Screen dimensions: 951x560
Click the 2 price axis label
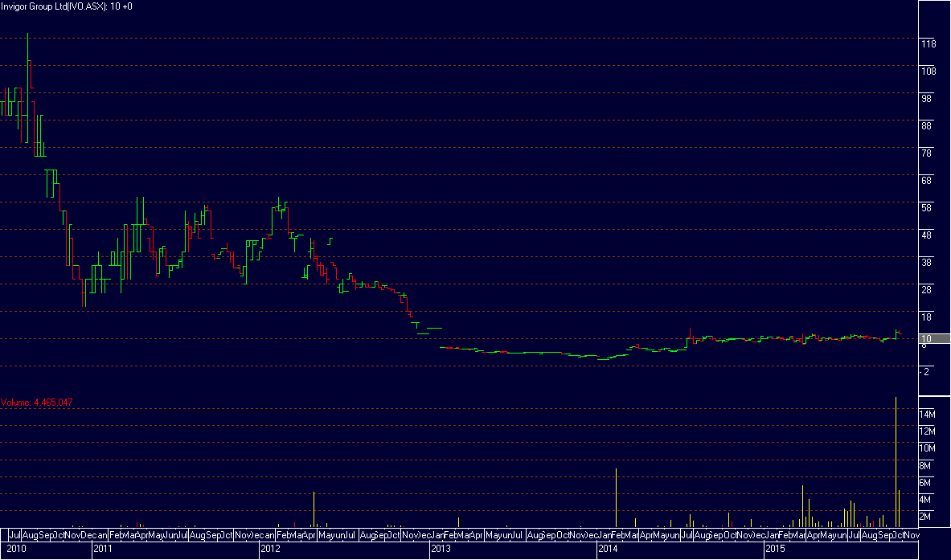coord(926,372)
